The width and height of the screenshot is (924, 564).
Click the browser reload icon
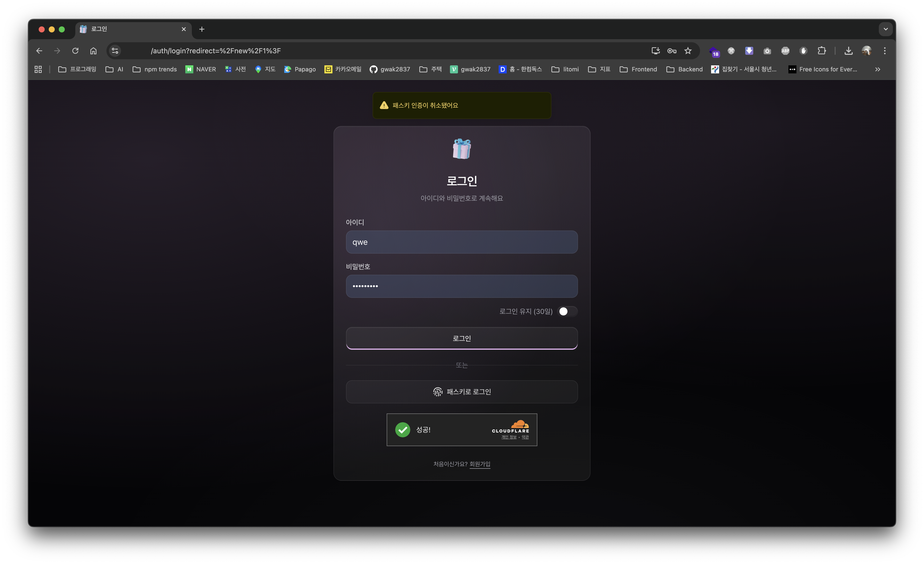75,51
